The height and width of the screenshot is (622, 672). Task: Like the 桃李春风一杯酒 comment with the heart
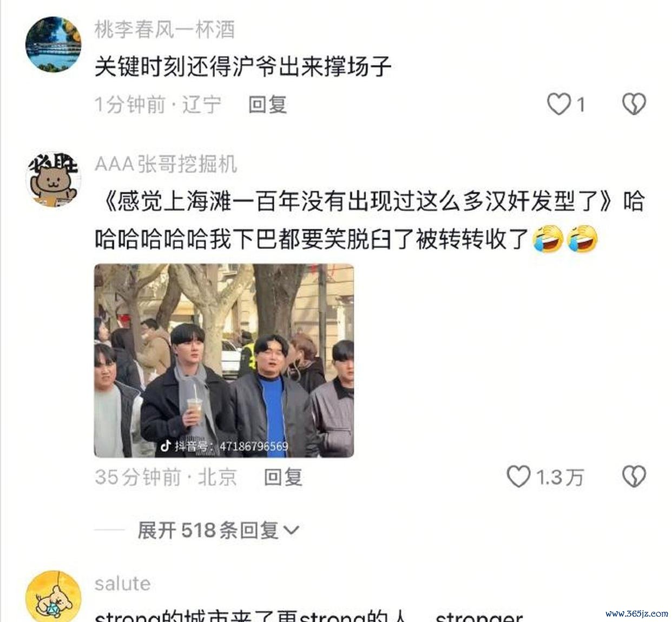point(558,104)
